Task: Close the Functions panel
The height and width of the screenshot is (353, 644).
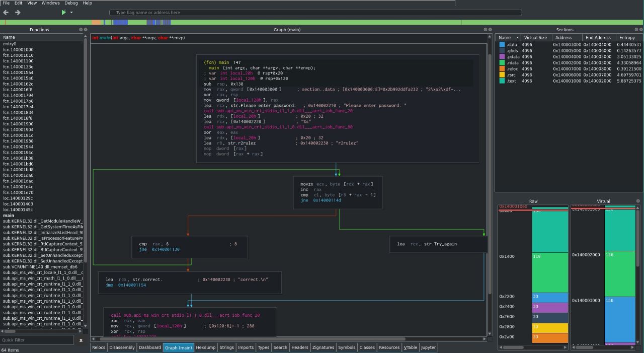Action: pos(85,30)
